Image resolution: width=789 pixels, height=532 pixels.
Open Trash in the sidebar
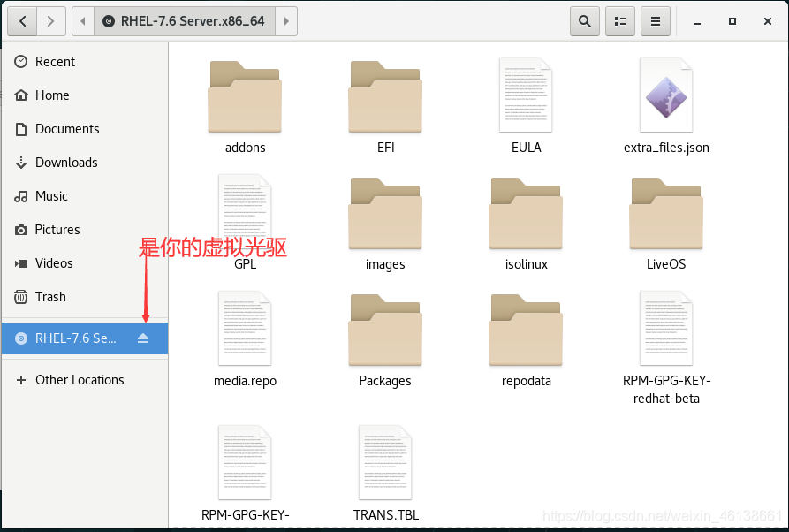85,297
